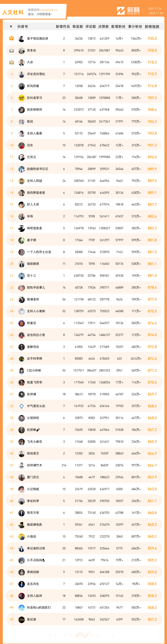Click the 中气爱怎么说 swirl logo avatar
Image resolution: width=167 pixels, height=644 pixels.
click(x=21, y=406)
